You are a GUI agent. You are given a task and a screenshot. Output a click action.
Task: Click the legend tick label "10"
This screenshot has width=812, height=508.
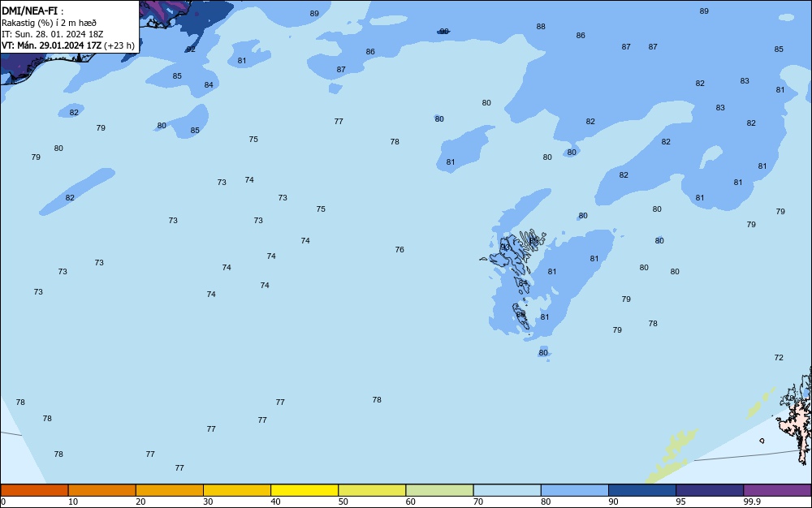pyautogui.click(x=73, y=502)
